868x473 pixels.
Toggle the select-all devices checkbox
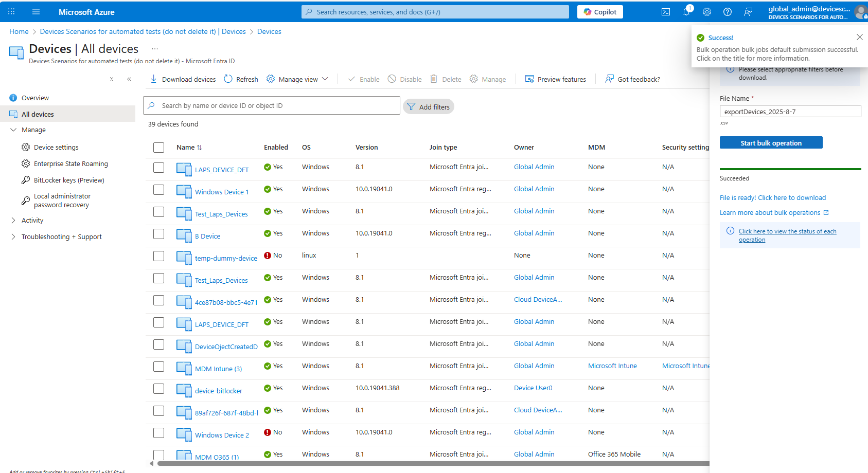[x=158, y=148]
